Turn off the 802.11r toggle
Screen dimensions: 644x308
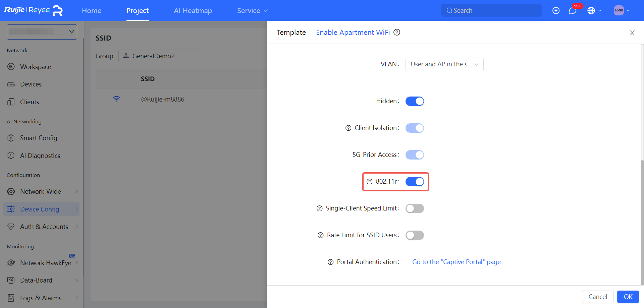point(415,182)
